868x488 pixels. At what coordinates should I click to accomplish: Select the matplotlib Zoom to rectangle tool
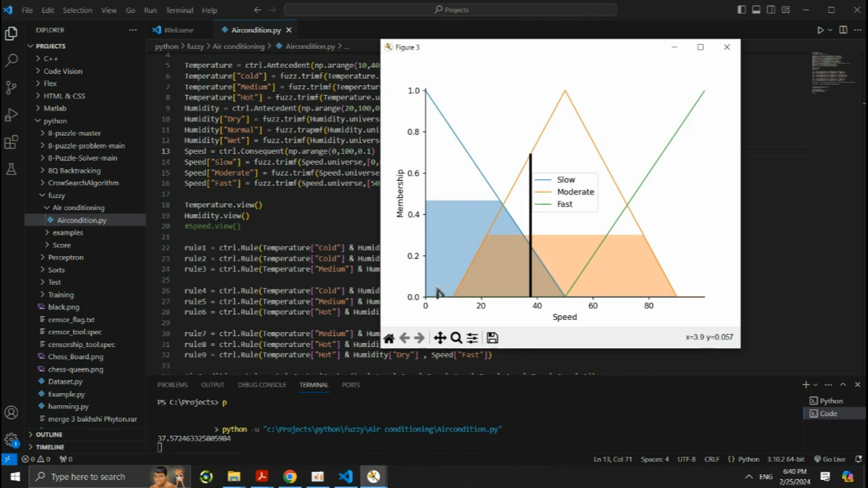pos(456,338)
